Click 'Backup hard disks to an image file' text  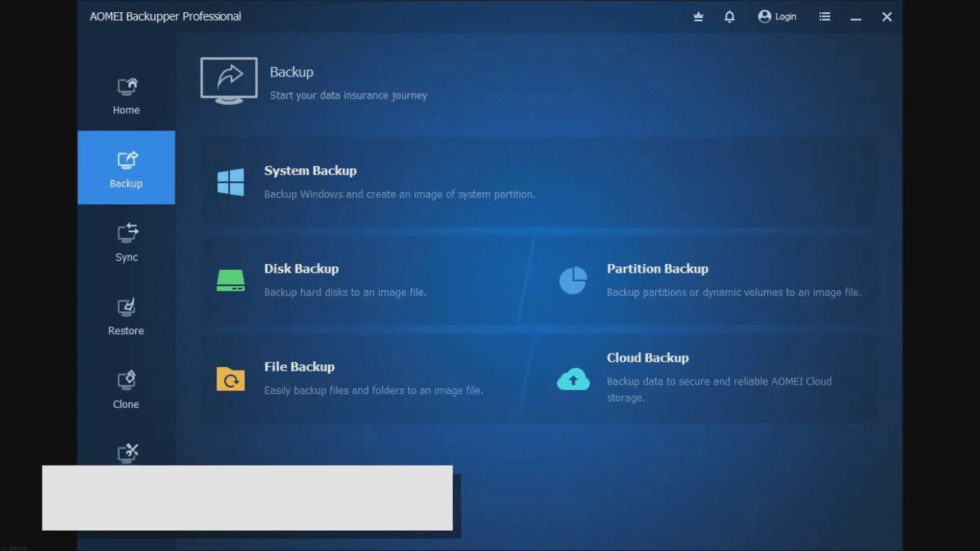[345, 292]
